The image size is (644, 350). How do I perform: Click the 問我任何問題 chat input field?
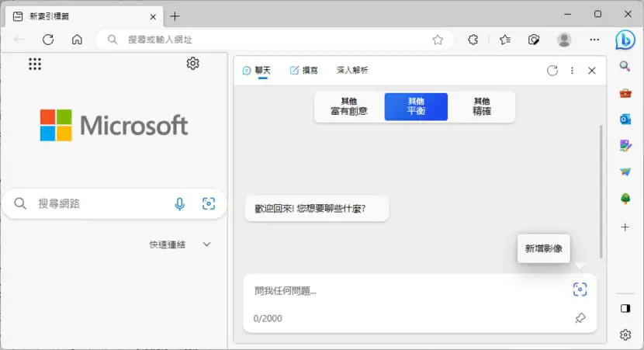click(410, 291)
